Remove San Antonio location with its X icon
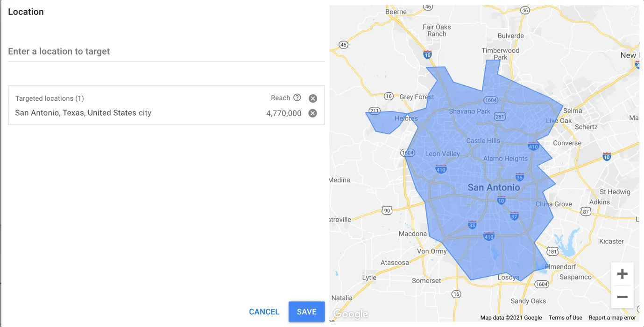The height and width of the screenshot is (327, 644). click(313, 113)
